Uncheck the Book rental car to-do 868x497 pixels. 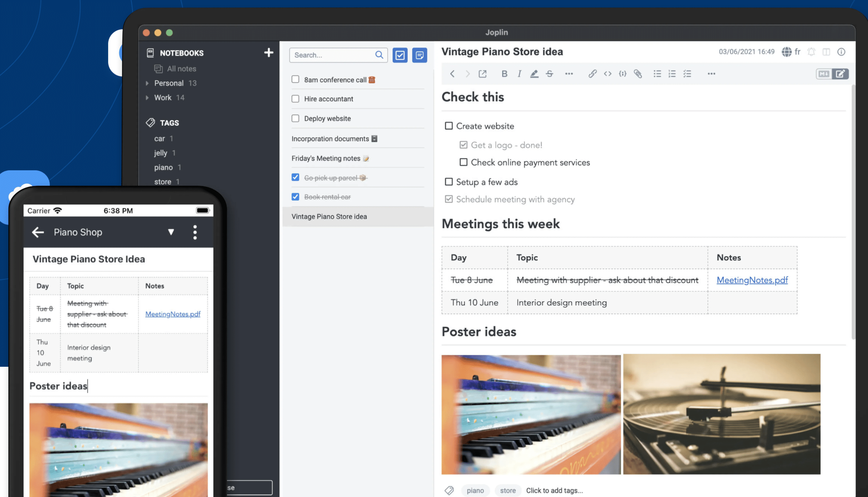pos(295,196)
